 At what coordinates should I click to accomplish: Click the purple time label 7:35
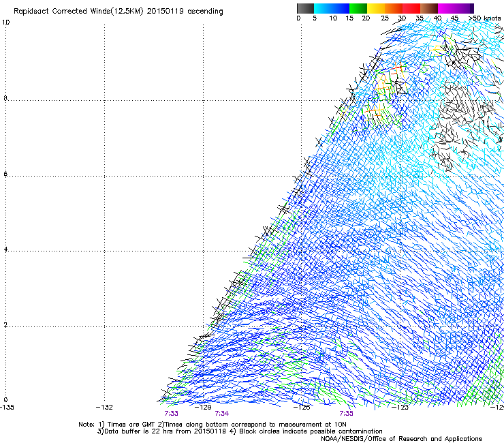[346, 414]
